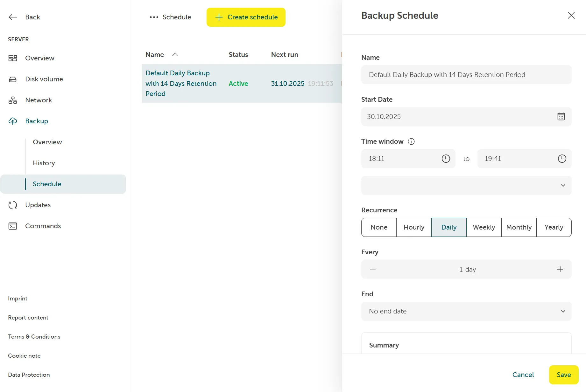The image size is (586, 392).
Task: Set recurrence to None
Action: click(x=378, y=227)
